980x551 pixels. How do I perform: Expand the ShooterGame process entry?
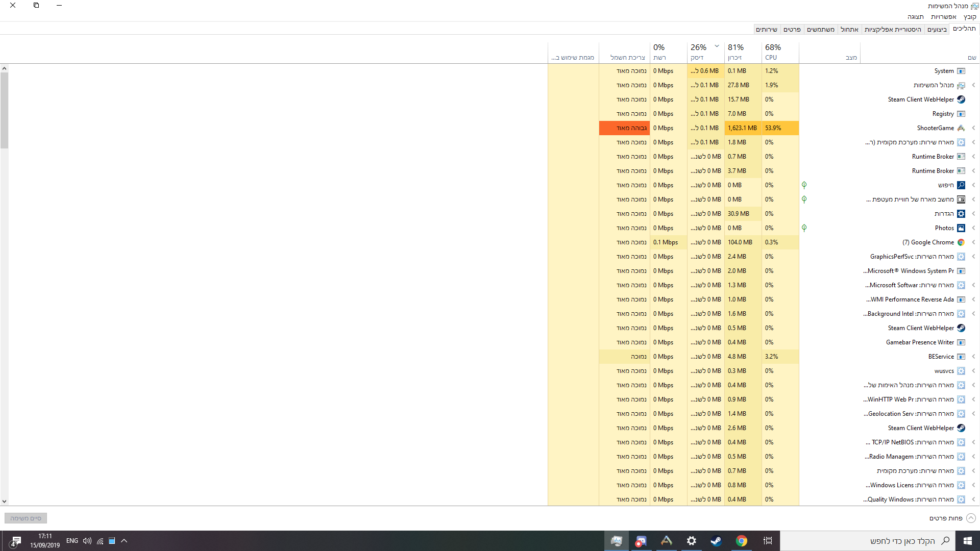[x=973, y=128]
